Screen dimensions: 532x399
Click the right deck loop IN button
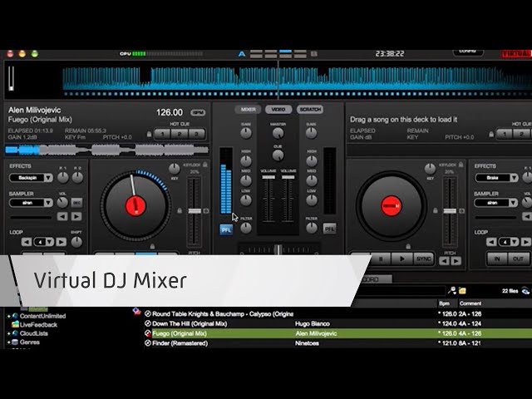497,259
